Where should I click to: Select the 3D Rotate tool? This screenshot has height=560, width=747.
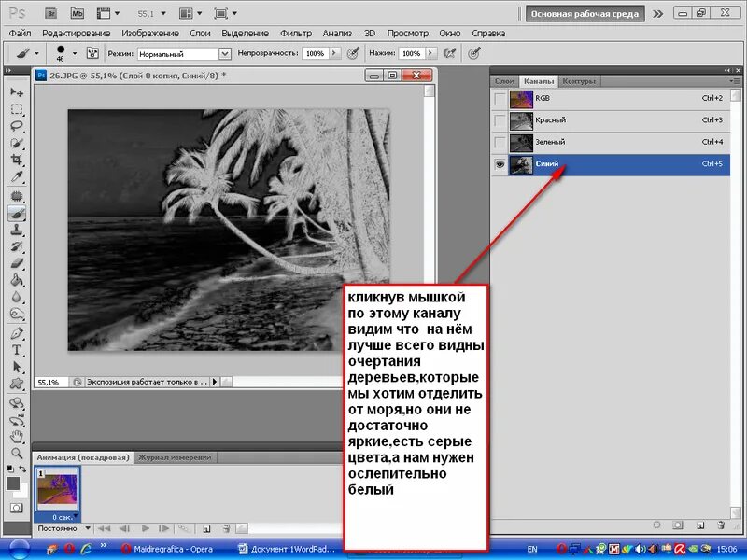pos(17,403)
